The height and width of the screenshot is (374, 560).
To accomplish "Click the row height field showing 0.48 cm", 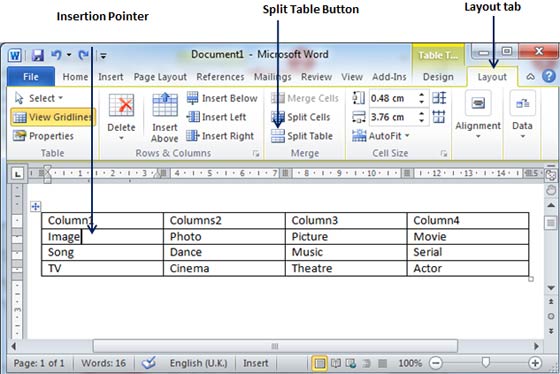I will 392,98.
